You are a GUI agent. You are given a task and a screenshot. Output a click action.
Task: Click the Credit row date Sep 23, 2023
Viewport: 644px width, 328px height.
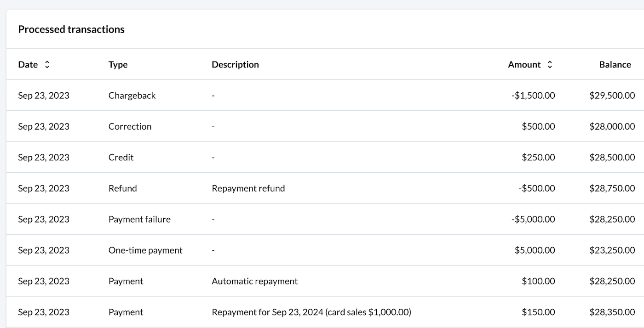point(44,157)
